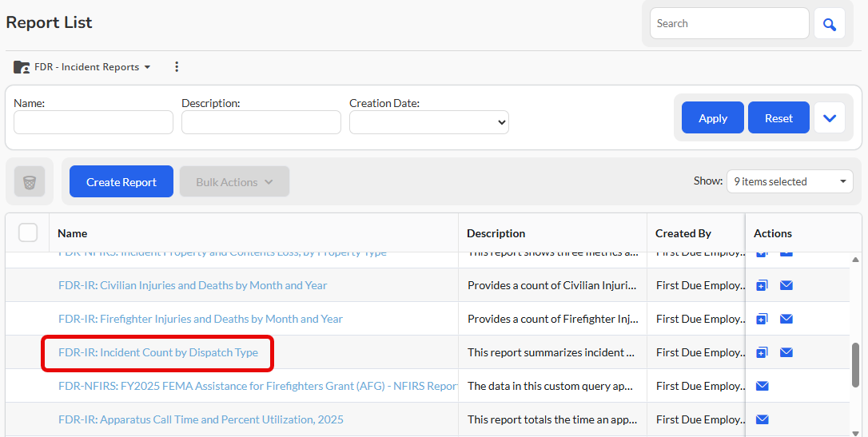This screenshot has width=868, height=437.
Task: Open the three-dot folder options menu
Action: (x=177, y=67)
